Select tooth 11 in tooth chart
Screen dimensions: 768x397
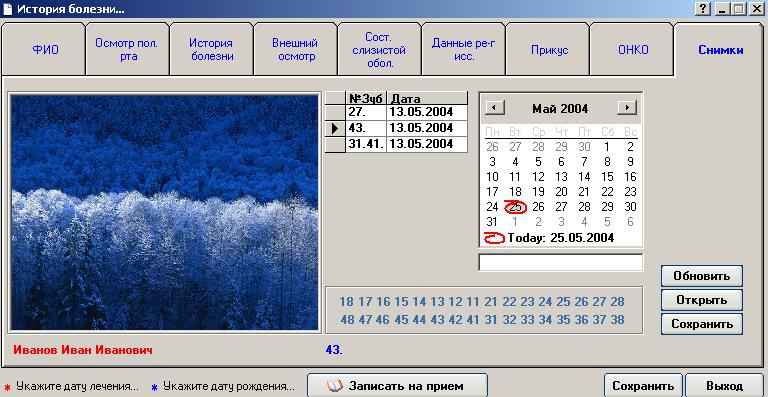473,302
